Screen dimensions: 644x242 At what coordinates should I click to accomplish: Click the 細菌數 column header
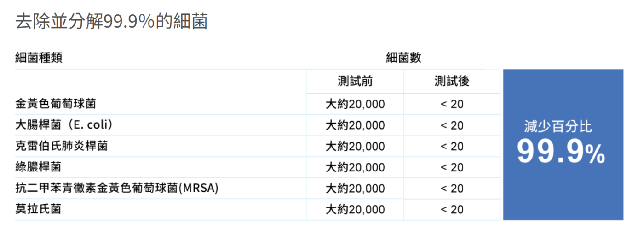(x=403, y=58)
